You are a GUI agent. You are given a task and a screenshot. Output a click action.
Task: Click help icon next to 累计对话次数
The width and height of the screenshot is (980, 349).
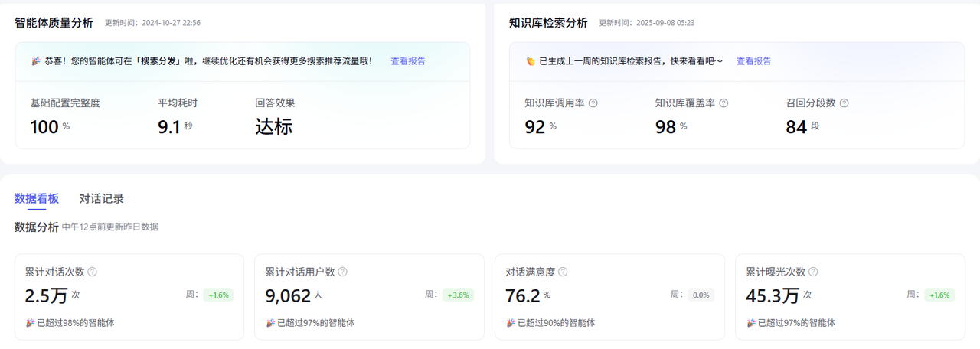click(93, 272)
